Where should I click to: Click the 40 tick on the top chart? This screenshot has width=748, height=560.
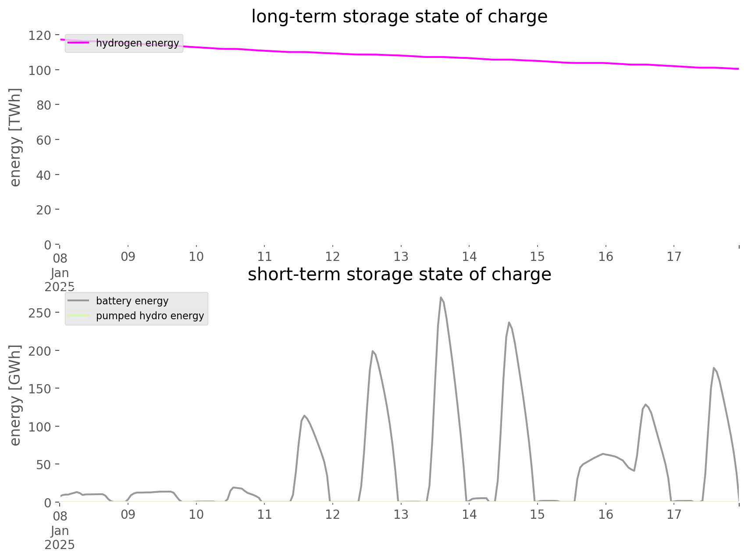44,175
